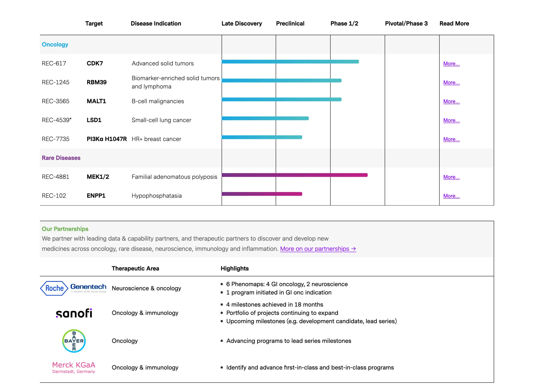Viewport: 534px width, 392px height.
Task: Click the Our Partnerships heading
Action: (x=65, y=229)
